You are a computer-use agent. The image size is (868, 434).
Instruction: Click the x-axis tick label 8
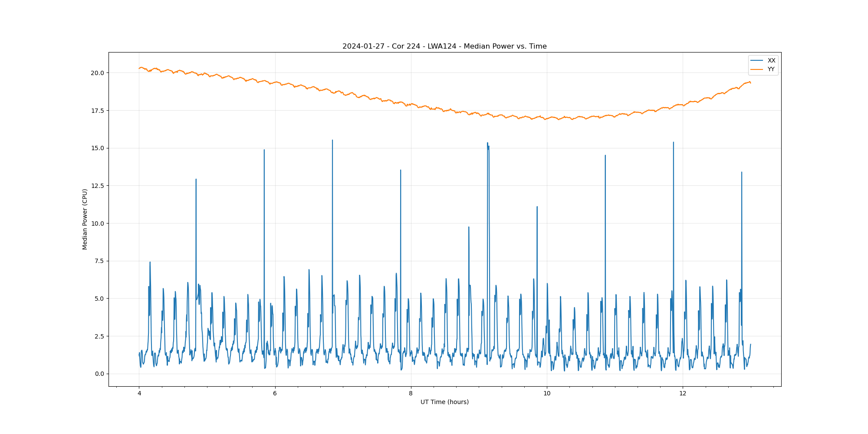click(411, 394)
